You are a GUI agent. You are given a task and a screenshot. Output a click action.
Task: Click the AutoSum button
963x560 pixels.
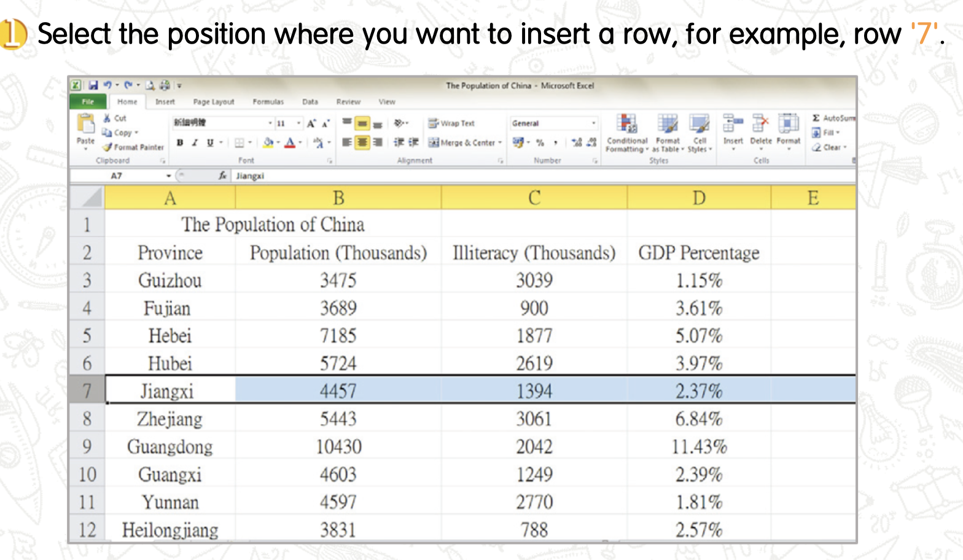click(x=833, y=118)
